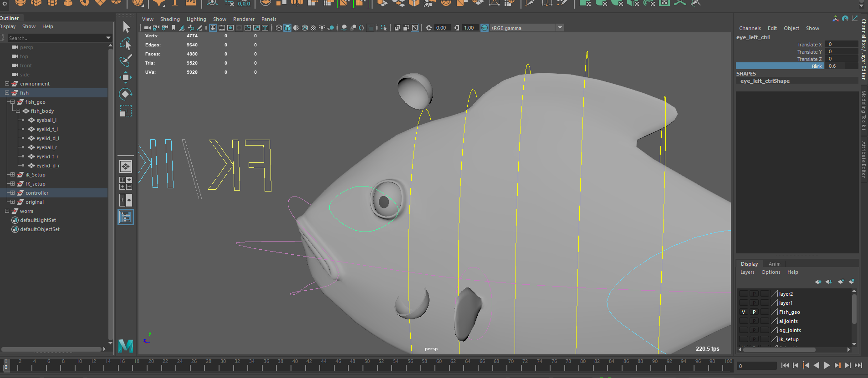Image resolution: width=868 pixels, height=378 pixels.
Task: Toggle textured display mode
Action: pyautogui.click(x=313, y=28)
